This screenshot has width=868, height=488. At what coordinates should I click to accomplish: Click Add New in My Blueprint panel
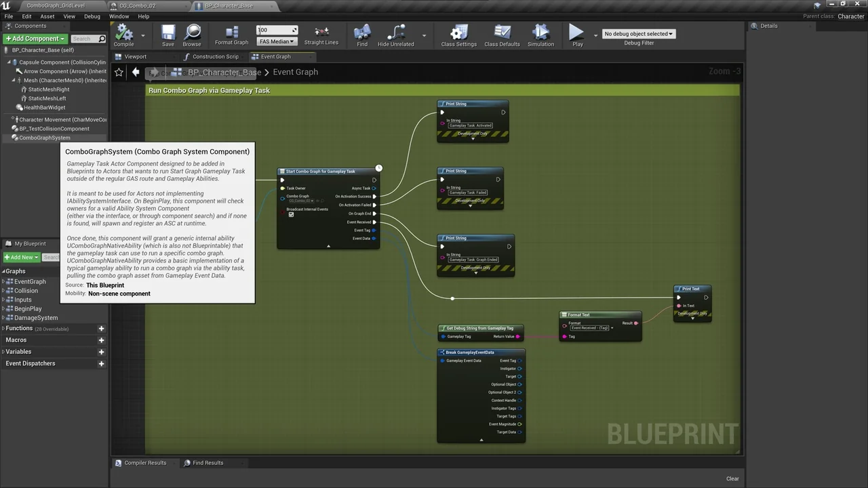(20, 257)
